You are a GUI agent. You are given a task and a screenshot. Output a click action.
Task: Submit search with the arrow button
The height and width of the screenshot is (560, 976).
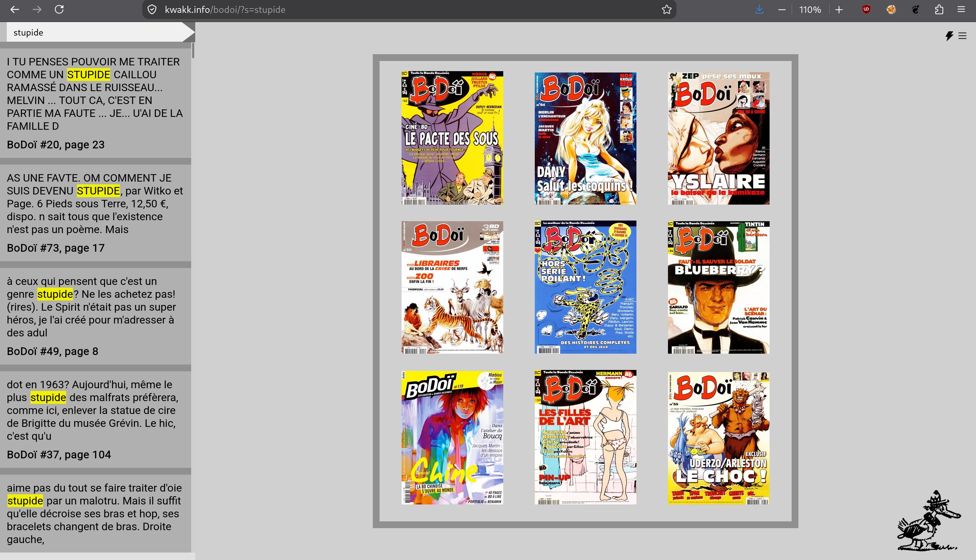tap(188, 32)
